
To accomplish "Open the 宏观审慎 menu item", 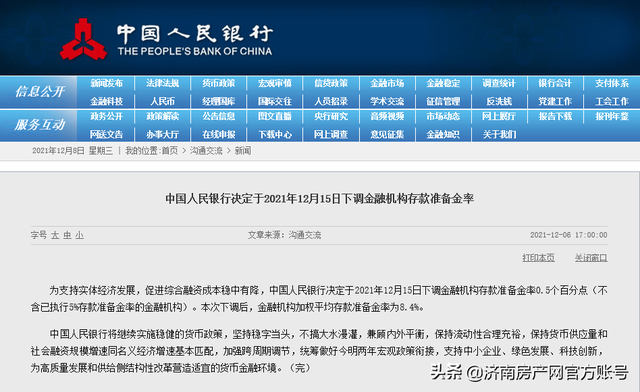I will pos(275,83).
